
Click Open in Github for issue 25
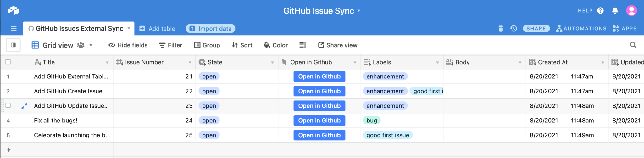(319, 135)
